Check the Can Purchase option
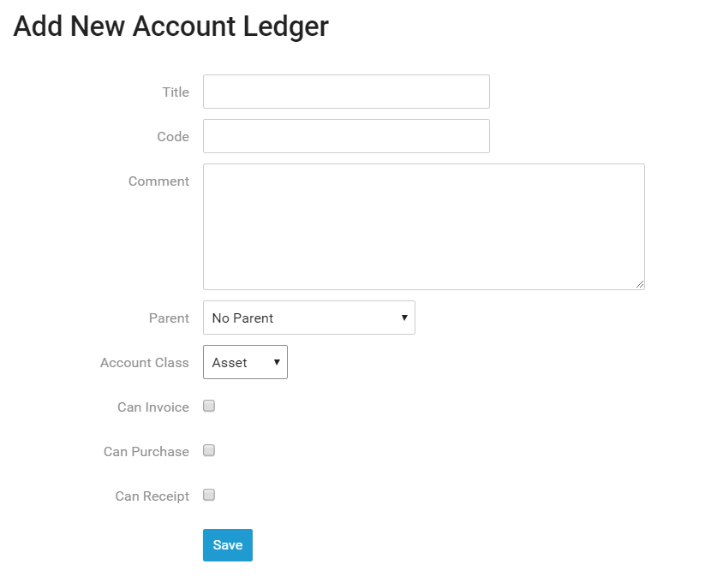Viewport: 705px width, 588px height. (x=208, y=450)
